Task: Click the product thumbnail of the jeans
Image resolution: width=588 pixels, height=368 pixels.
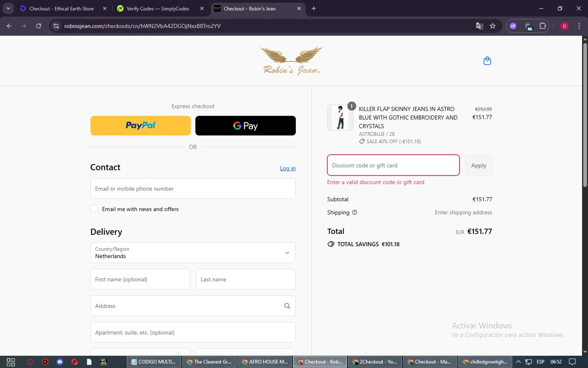Action: 340,117
